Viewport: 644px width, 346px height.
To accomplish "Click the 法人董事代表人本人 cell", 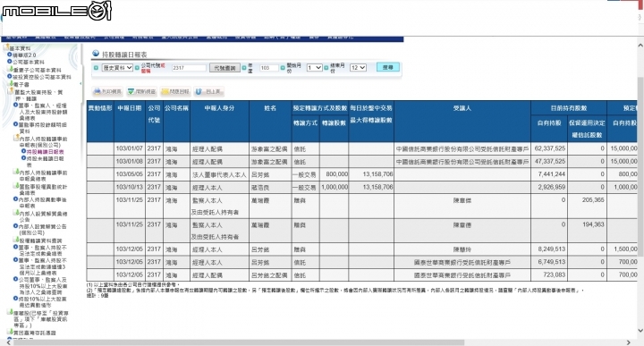I will click(x=219, y=175).
